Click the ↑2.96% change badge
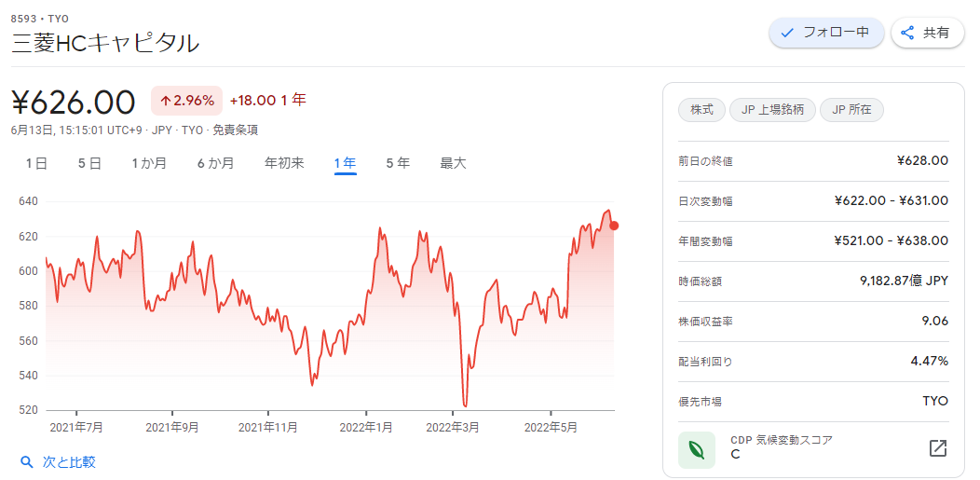The width and height of the screenshot is (980, 480). pyautogui.click(x=186, y=101)
